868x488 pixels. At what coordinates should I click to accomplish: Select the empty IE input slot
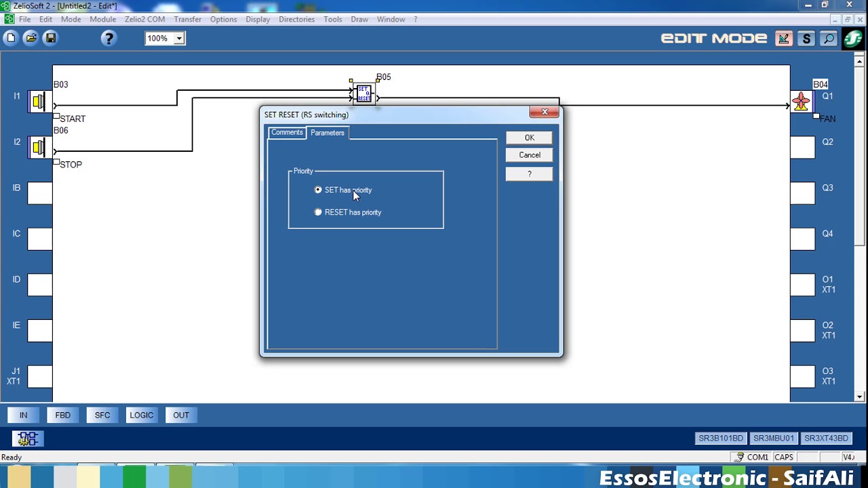point(39,331)
